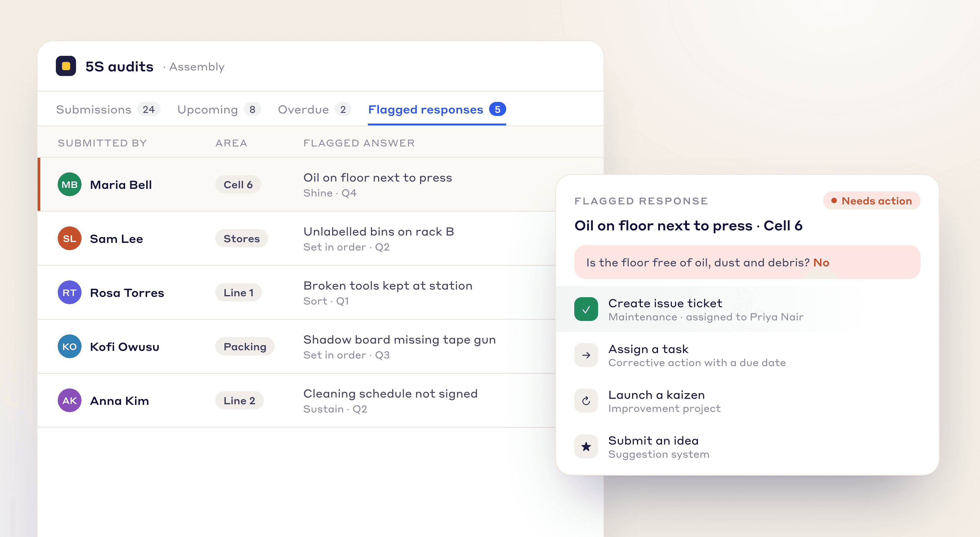Open 'Shadow board missing tape gun' row

pyautogui.click(x=297, y=347)
